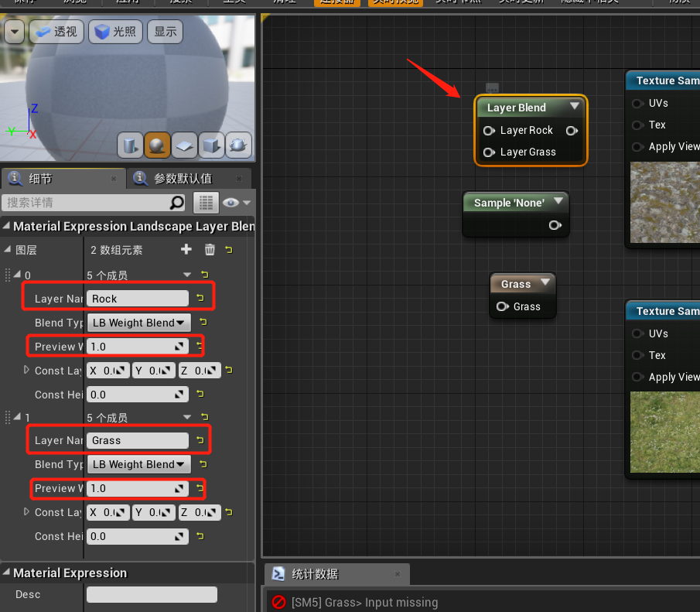Select the cylinder preview mesh
Viewport: 700px width, 612px height.
point(129,145)
